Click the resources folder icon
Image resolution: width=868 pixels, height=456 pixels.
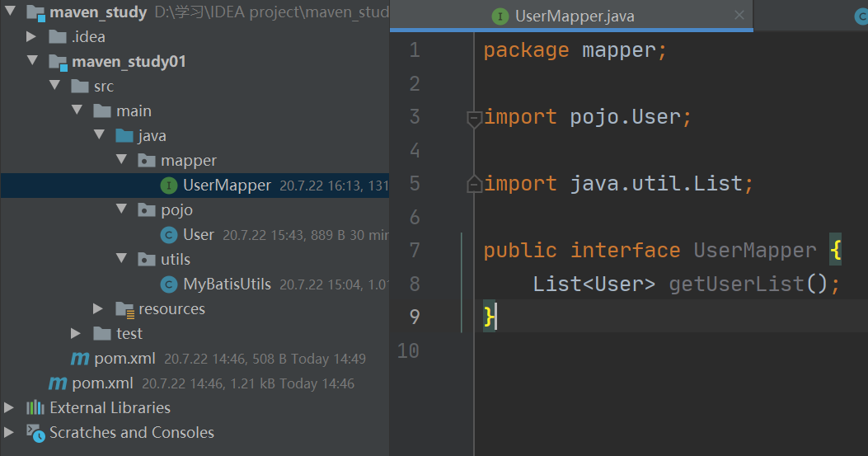point(124,309)
